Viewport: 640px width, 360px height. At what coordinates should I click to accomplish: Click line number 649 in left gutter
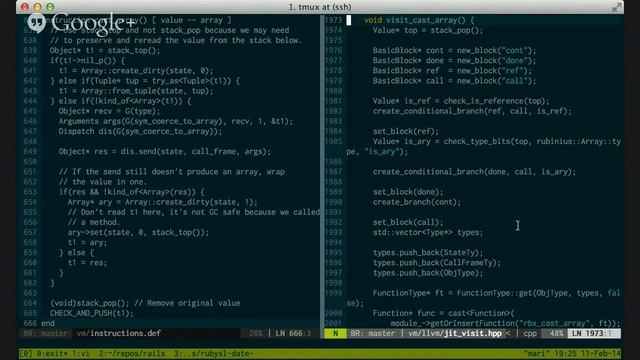(x=30, y=151)
